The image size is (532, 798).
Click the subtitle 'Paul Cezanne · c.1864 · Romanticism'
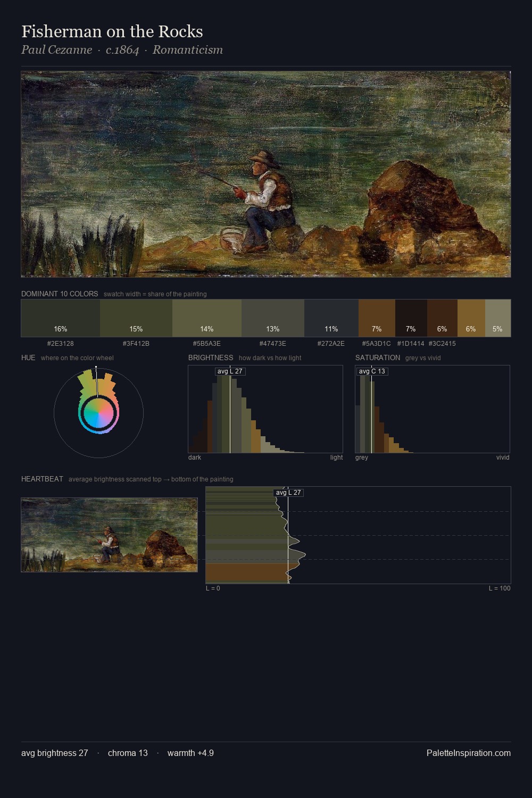pyautogui.click(x=122, y=50)
